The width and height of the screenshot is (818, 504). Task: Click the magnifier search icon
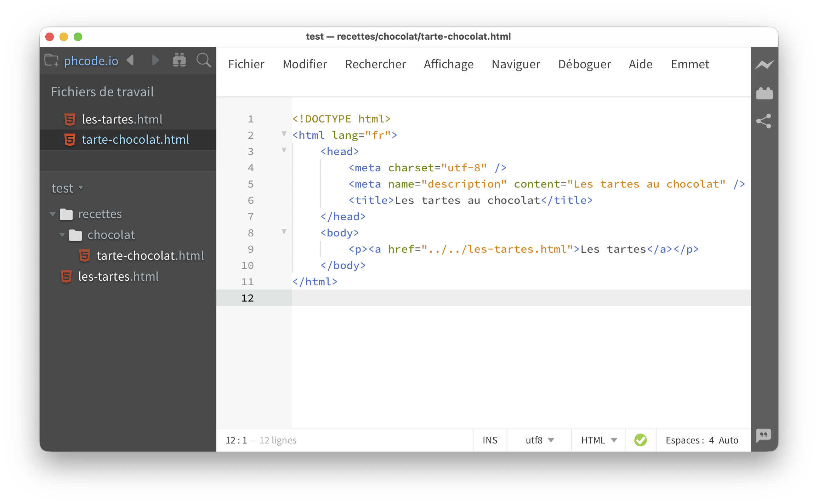[203, 61]
